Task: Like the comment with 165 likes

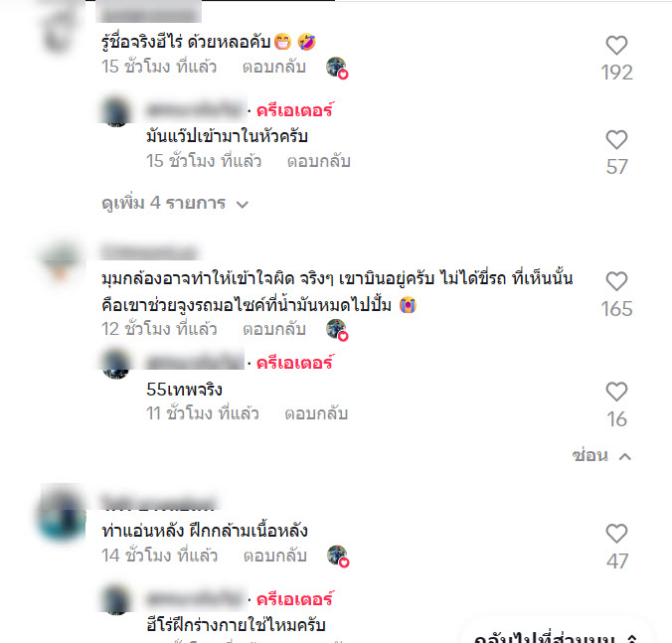Action: point(616,281)
